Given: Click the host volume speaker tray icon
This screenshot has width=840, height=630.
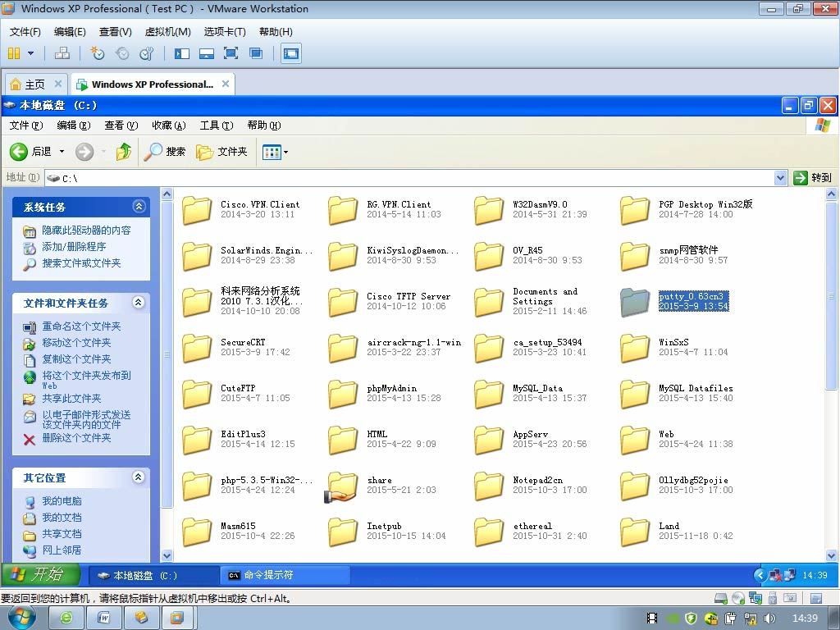Looking at the screenshot, I should (x=769, y=619).
